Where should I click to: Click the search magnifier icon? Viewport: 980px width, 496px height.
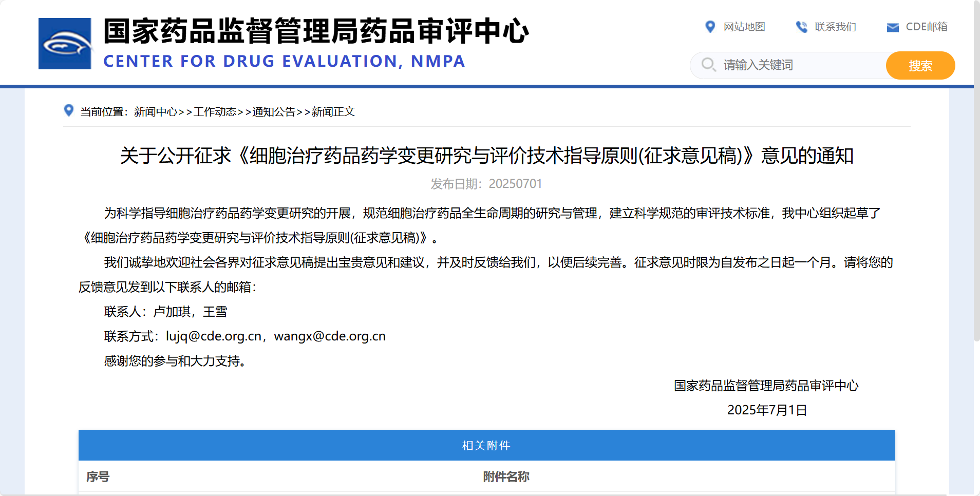[709, 65]
